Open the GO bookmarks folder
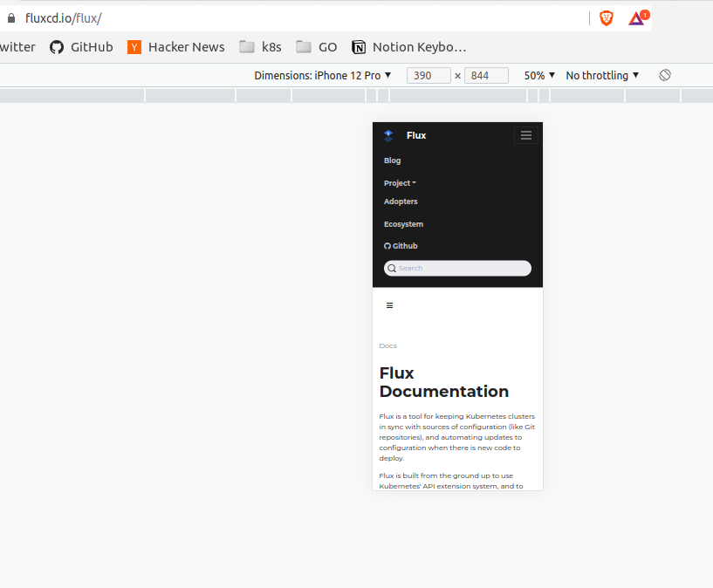 coord(316,47)
